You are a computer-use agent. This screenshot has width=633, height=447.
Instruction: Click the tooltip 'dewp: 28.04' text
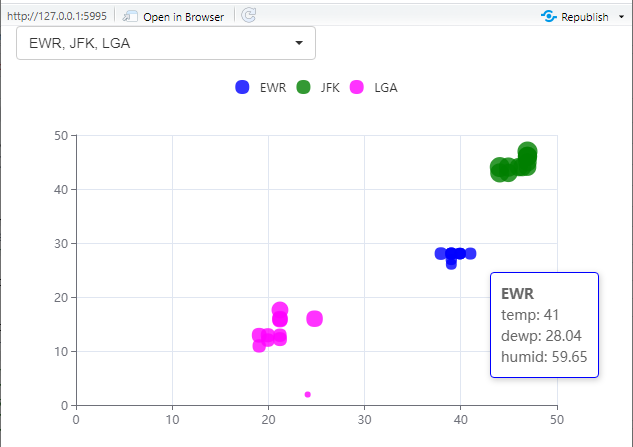[x=541, y=336]
